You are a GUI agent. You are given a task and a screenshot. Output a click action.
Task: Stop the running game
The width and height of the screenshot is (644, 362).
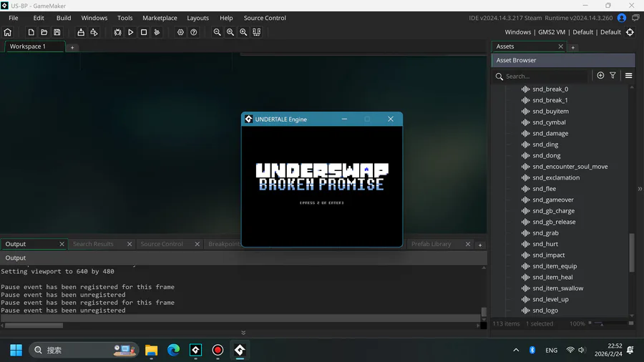pyautogui.click(x=144, y=32)
